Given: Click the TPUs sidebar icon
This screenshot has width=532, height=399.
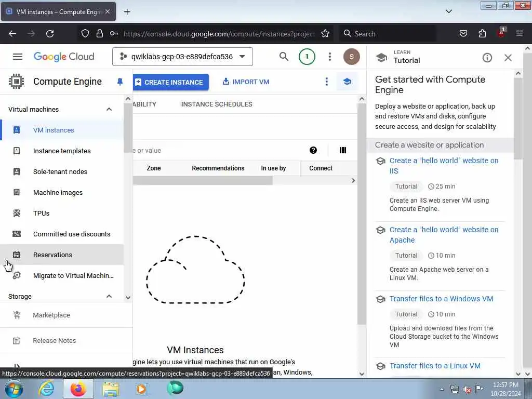Looking at the screenshot, I should [x=16, y=213].
